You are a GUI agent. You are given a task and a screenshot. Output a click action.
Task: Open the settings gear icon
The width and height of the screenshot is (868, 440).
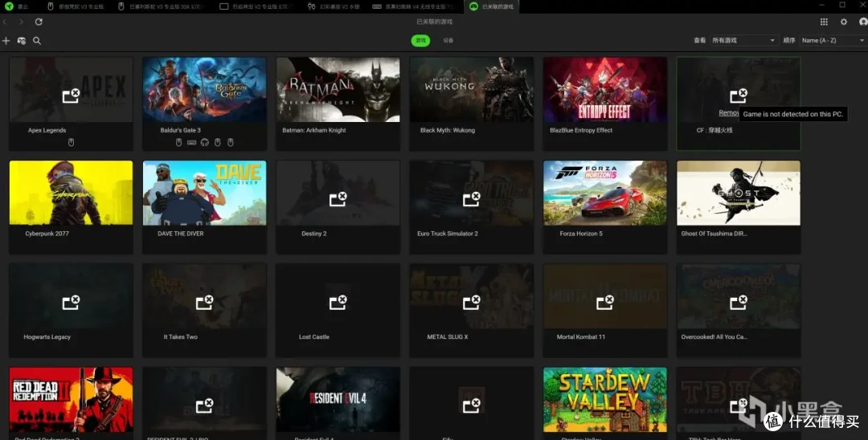844,22
